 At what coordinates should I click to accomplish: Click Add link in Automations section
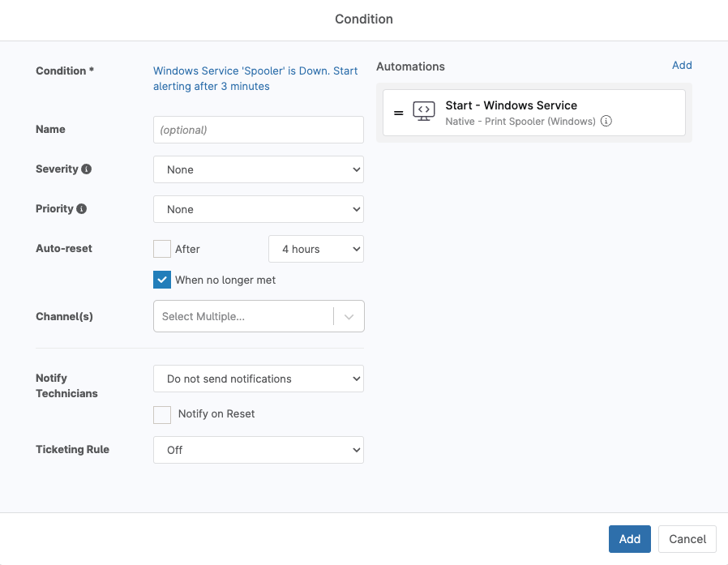[682, 66]
